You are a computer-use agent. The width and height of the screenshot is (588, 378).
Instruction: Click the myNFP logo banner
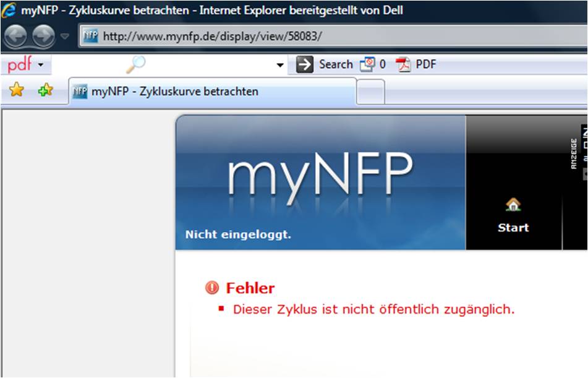tap(320, 179)
